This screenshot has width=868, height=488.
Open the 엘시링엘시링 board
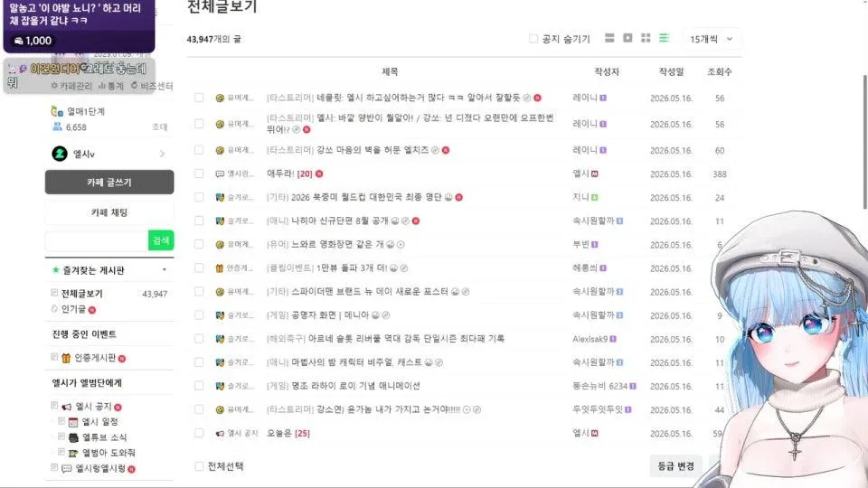click(x=100, y=469)
